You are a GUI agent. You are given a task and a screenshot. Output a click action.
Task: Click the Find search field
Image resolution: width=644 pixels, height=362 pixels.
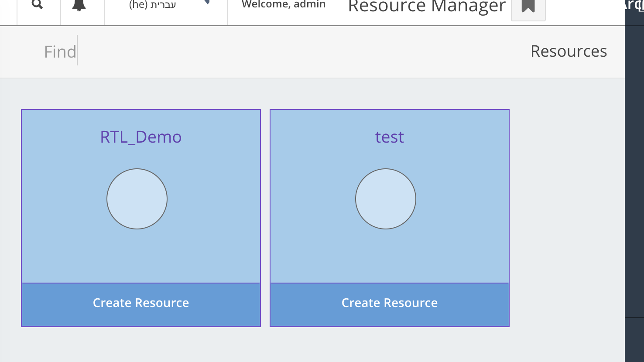[x=60, y=51]
